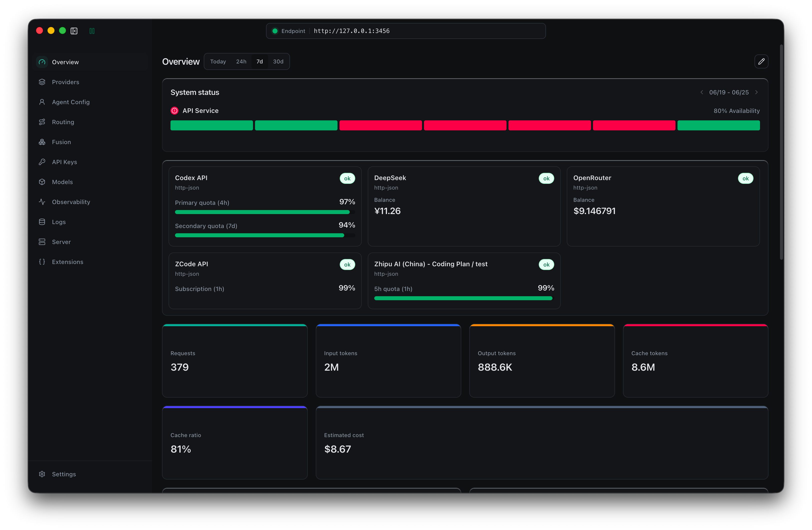This screenshot has height=530, width=812.
Task: Click the Settings gear icon
Action: point(42,474)
